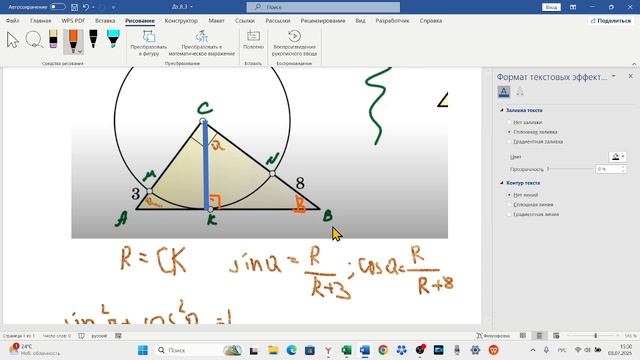Click the zoom slider in status bar
Screen dimensions: 640x360
click(595, 336)
